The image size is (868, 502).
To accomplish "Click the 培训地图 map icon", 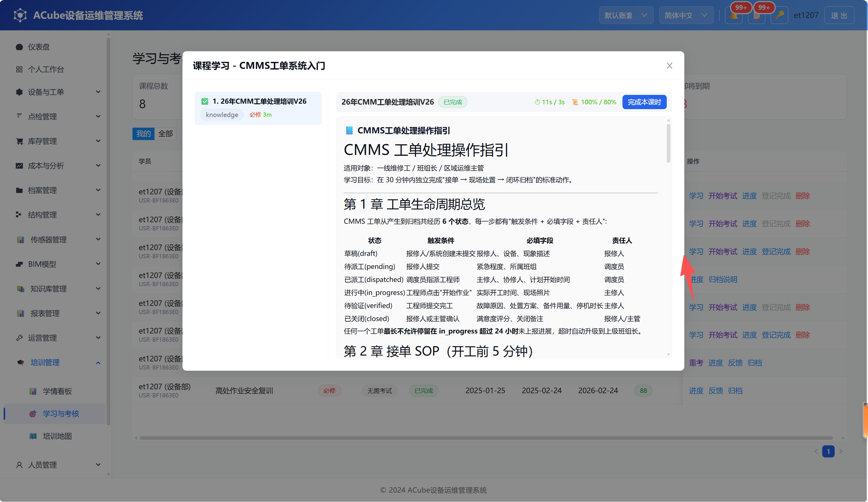I will [x=33, y=436].
